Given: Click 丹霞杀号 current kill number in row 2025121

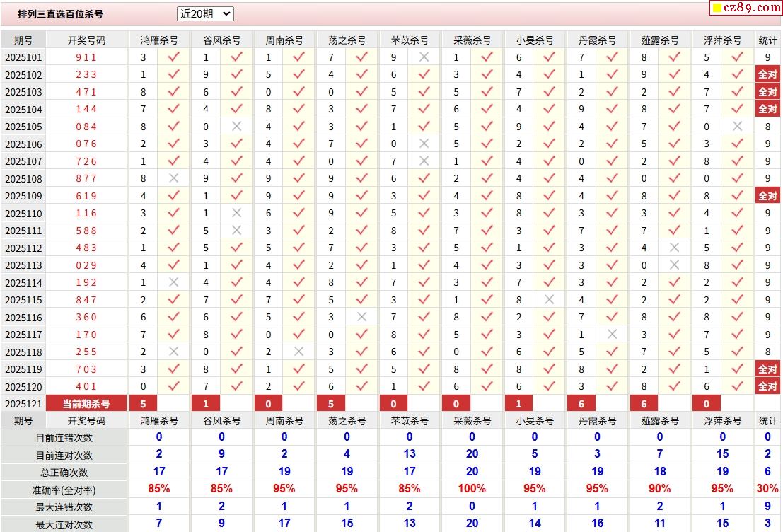Looking at the screenshot, I should click(x=581, y=404).
